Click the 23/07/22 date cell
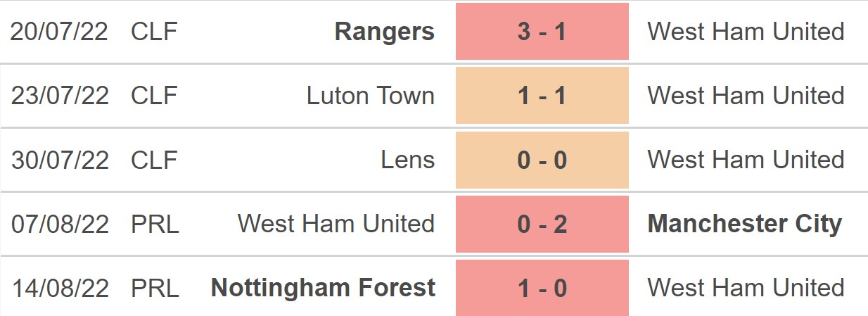Viewport: 868px width, 316px height. point(60,96)
